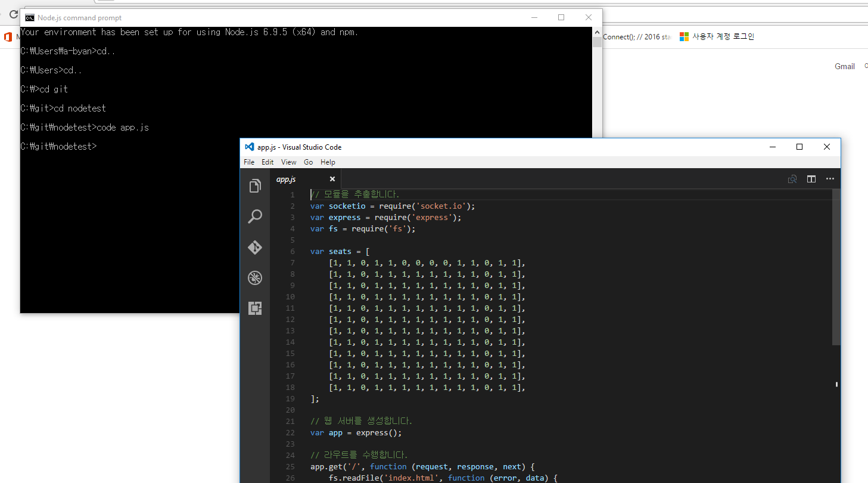Click the Connect(); // 2016 bookmark
The height and width of the screenshot is (483, 868).
pyautogui.click(x=636, y=37)
